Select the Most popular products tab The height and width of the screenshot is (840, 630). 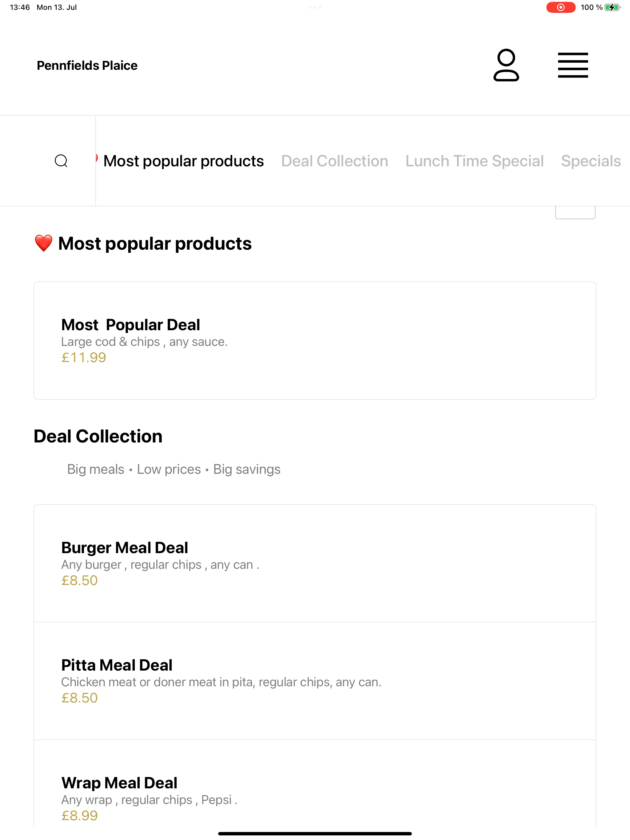point(183,161)
